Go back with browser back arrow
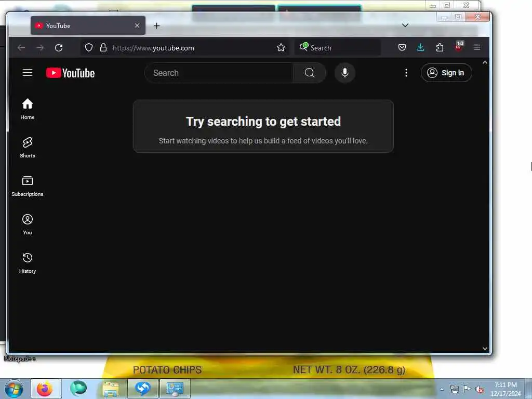This screenshot has height=399, width=532. [21, 48]
